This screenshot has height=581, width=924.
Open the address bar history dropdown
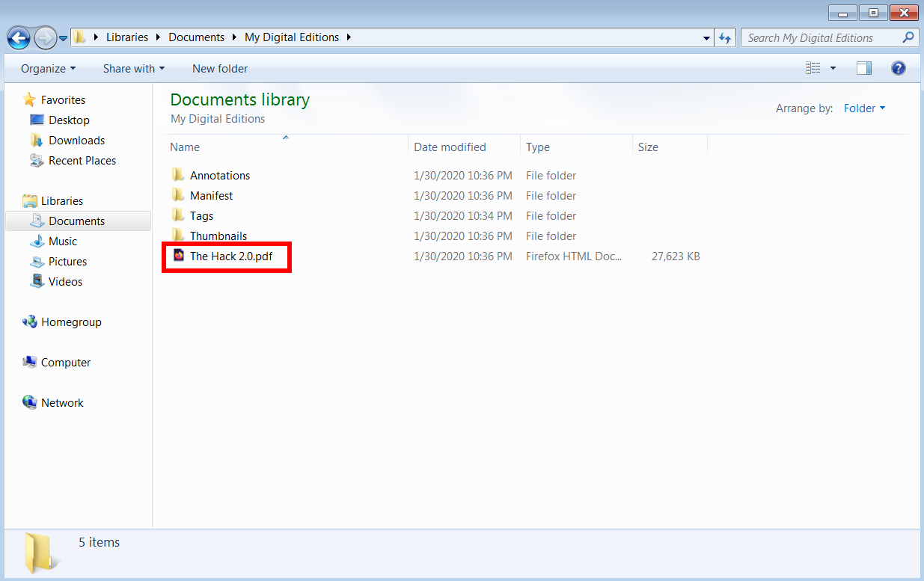tap(707, 38)
